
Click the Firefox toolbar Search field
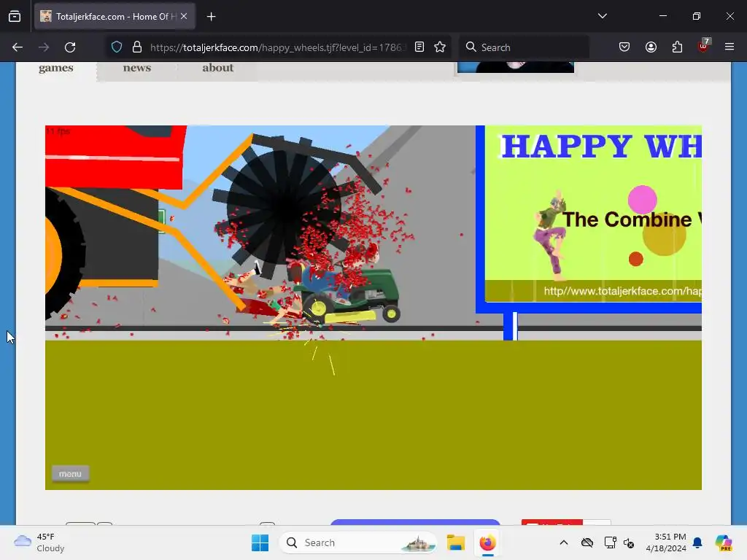click(x=524, y=47)
